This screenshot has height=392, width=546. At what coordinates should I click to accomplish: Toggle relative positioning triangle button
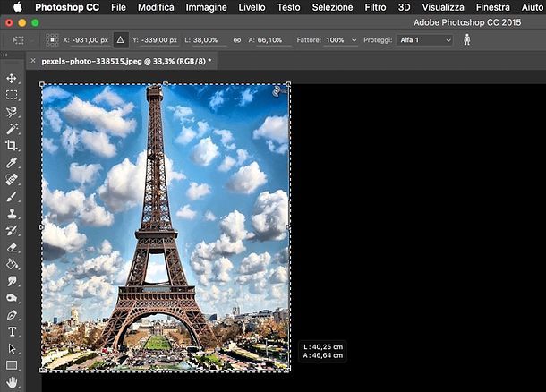[121, 40]
